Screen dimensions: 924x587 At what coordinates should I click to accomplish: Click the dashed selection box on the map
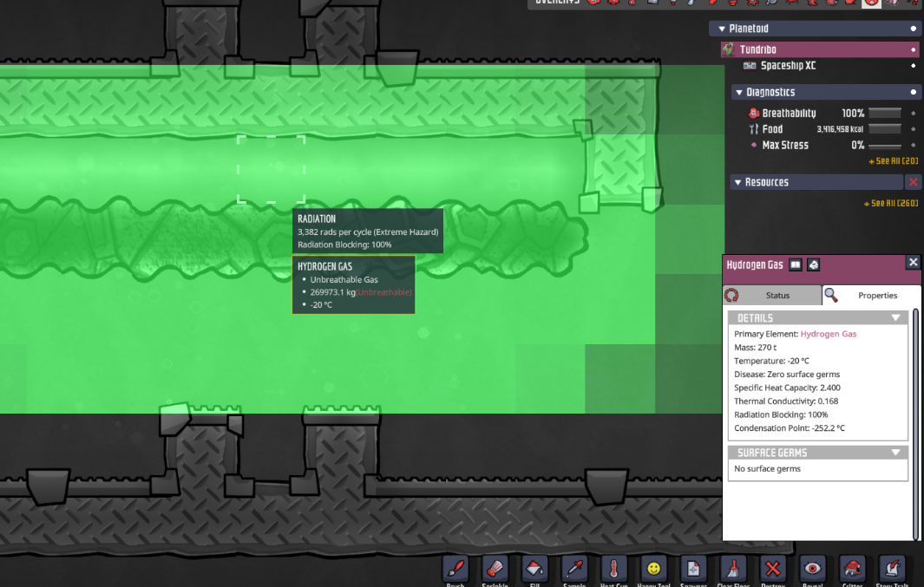pyautogui.click(x=271, y=170)
